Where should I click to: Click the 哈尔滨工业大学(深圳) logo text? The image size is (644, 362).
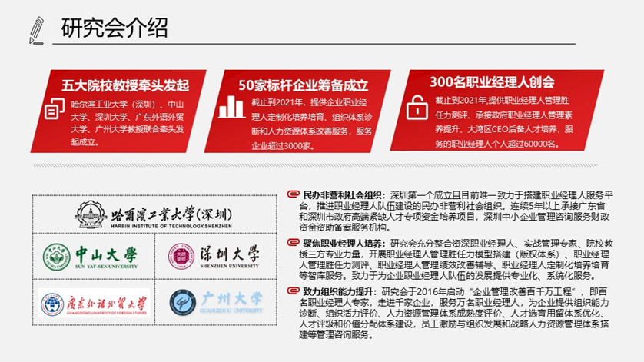click(171, 214)
